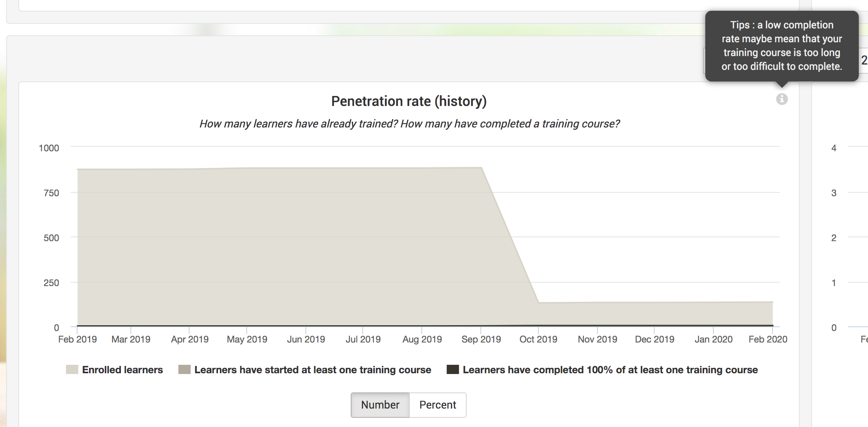Switch chart to Percent view
Screen dimensions: 868x427
[437, 405]
